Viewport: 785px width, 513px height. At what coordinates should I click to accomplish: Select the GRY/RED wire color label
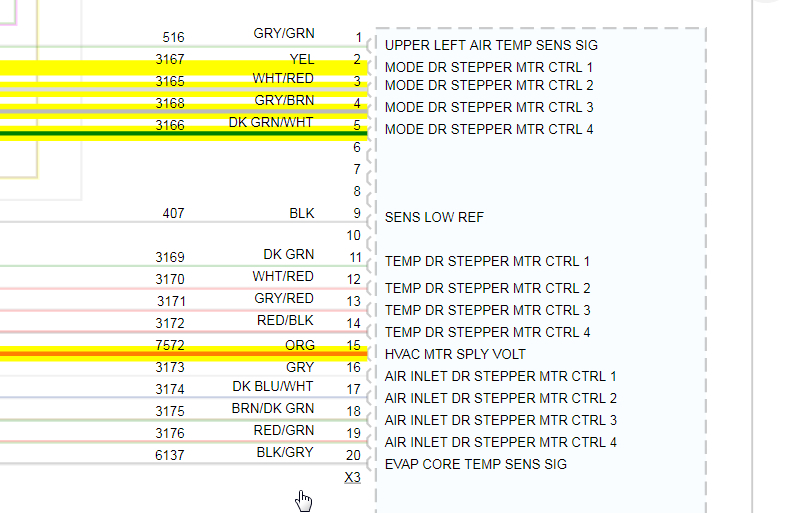[284, 299]
